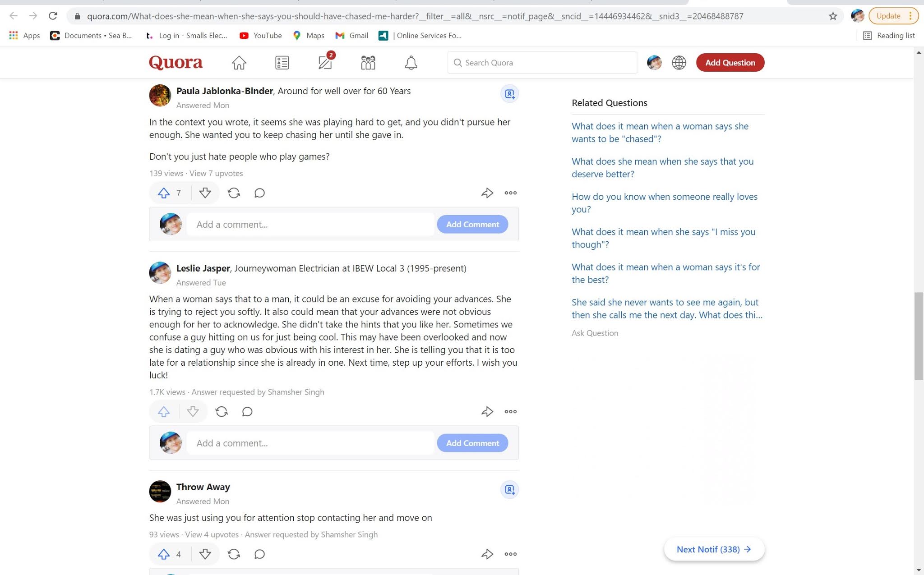
Task: Upvote Throw Away's answer
Action: tap(164, 554)
